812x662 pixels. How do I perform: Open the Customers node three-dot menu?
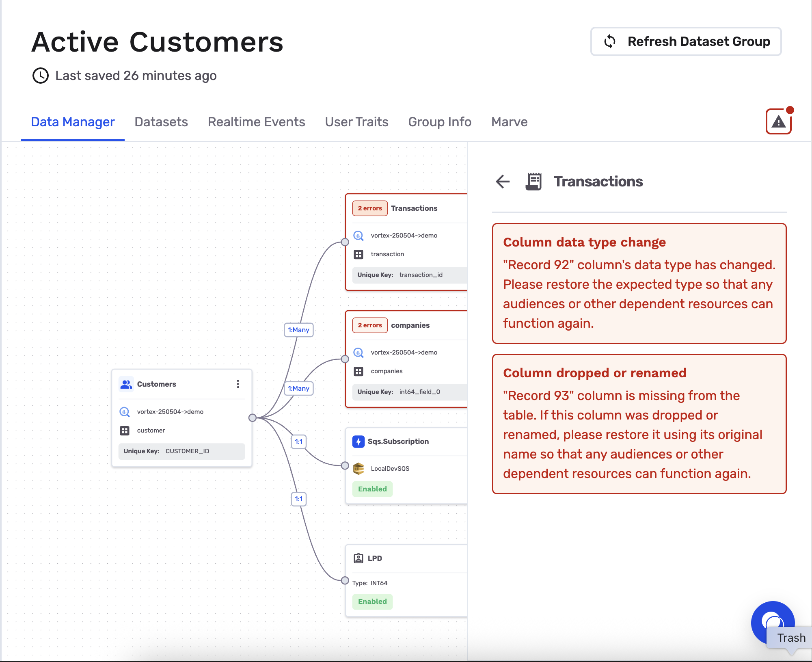[x=238, y=384]
